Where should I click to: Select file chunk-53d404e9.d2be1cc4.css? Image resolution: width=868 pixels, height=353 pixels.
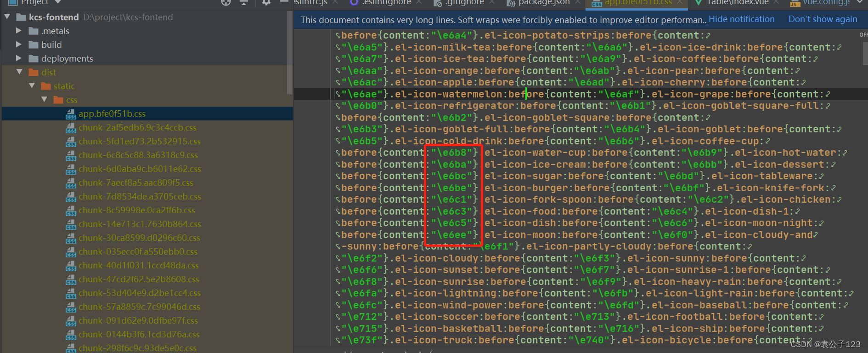[x=139, y=293]
